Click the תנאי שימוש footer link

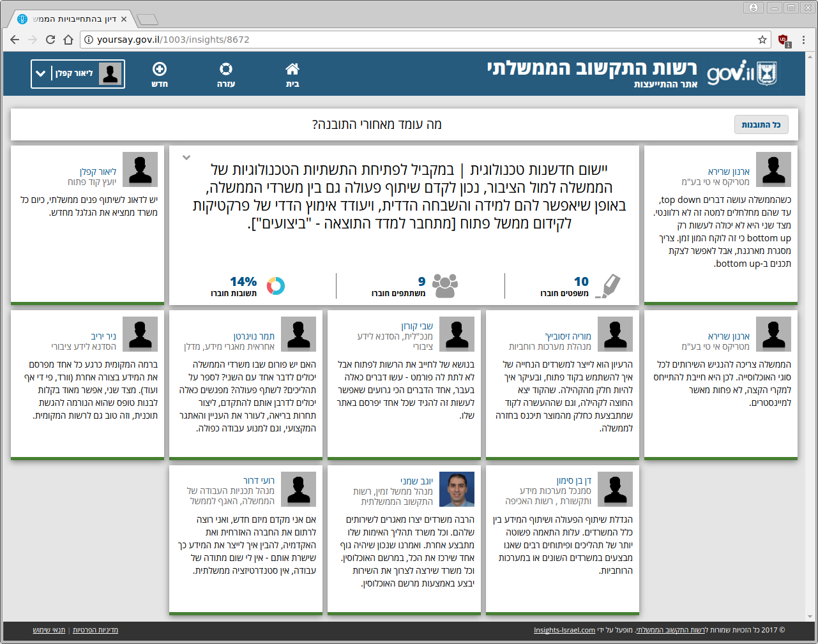(x=49, y=630)
